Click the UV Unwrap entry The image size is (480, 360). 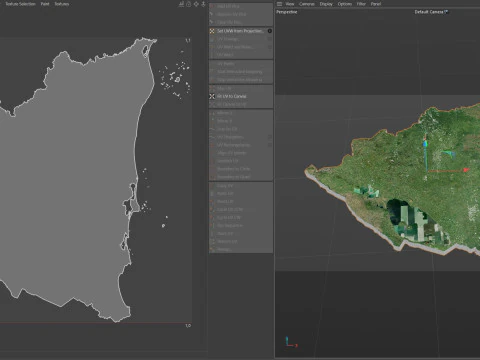pyautogui.click(x=241, y=39)
